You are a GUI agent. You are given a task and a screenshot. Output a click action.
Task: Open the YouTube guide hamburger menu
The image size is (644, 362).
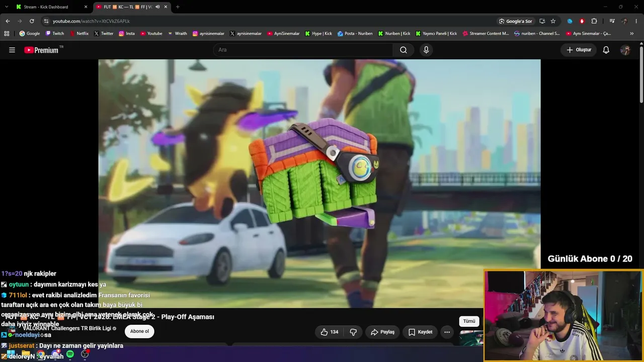(12, 50)
